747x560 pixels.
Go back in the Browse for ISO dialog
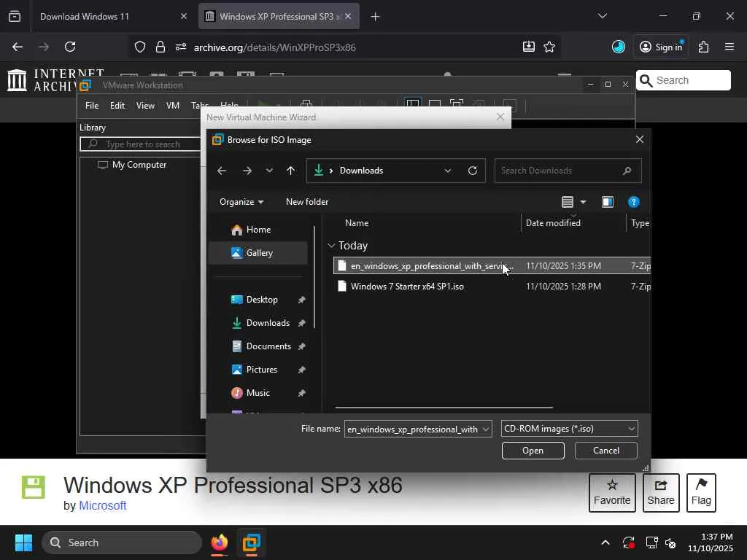point(222,171)
